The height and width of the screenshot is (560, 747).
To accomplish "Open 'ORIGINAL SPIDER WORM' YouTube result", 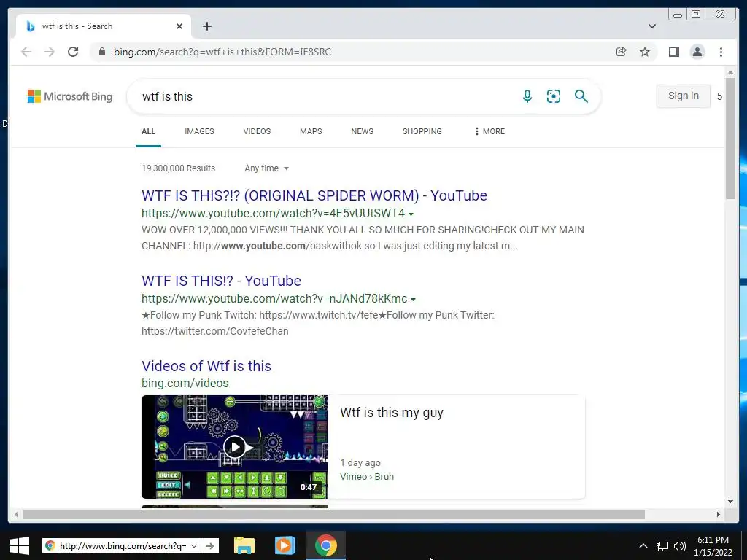I will pos(314,195).
